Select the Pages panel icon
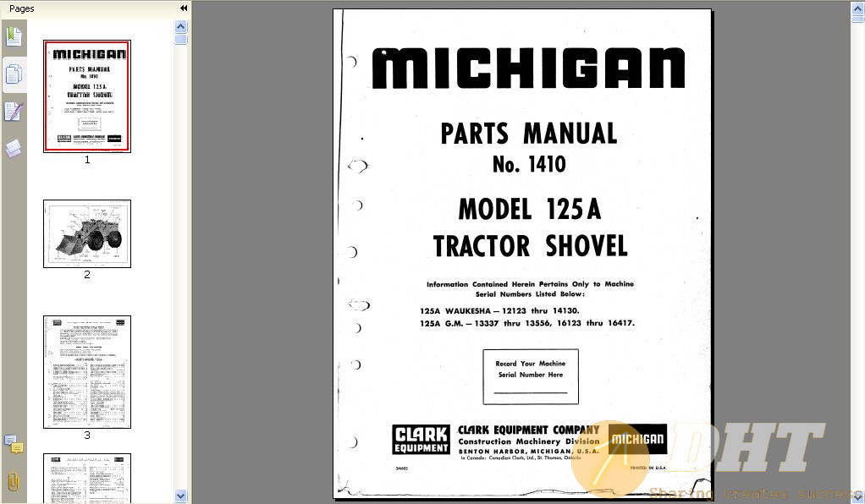This screenshot has width=865, height=504. 14,74
